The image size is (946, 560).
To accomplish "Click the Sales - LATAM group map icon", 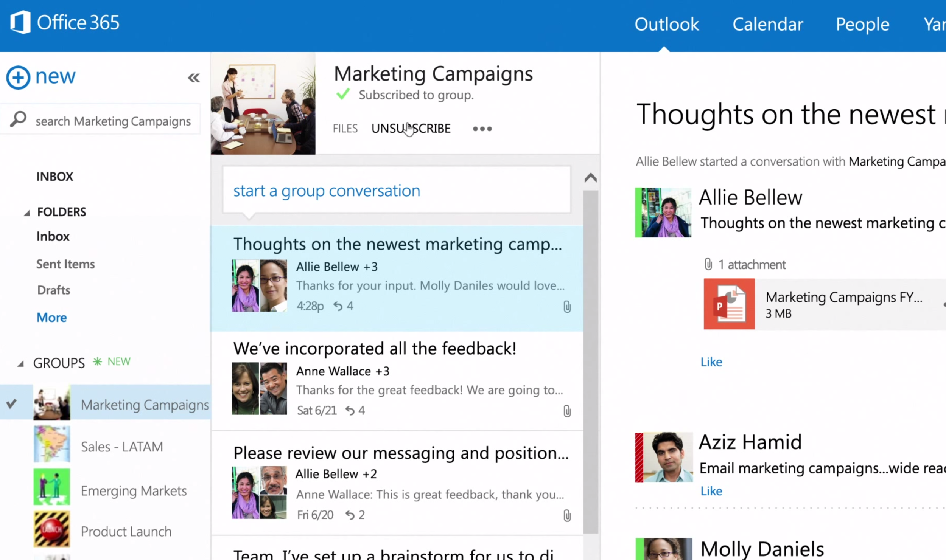I will (x=52, y=444).
